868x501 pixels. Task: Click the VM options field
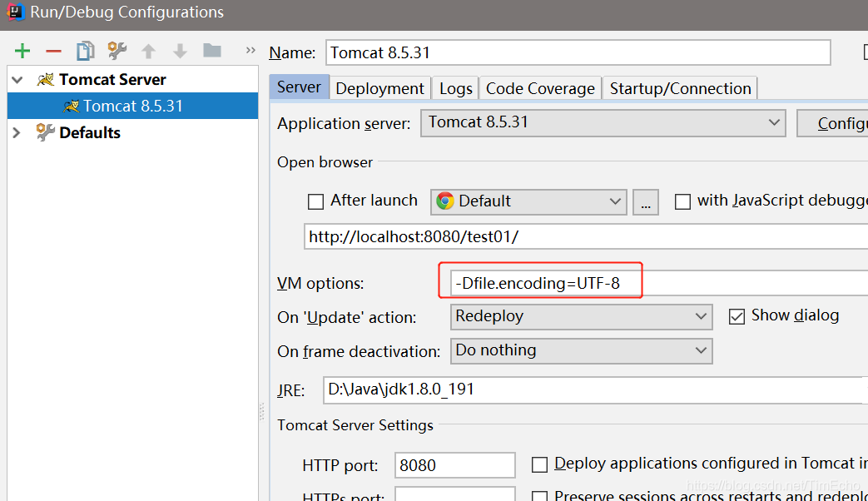coord(659,284)
